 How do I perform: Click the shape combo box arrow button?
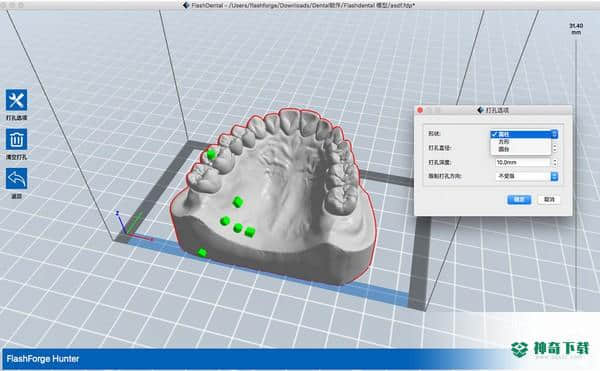click(554, 134)
